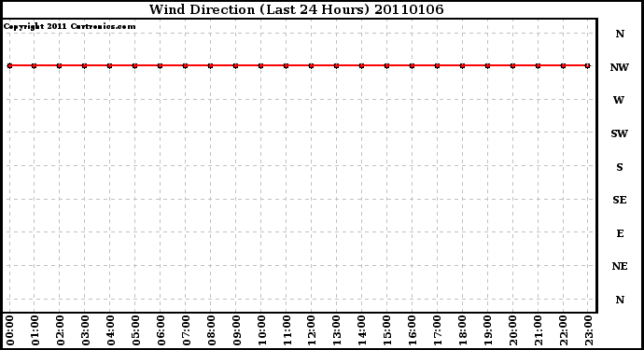This screenshot has width=644, height=350.
Task: Click the 21:00 time axis label
Action: click(x=539, y=330)
